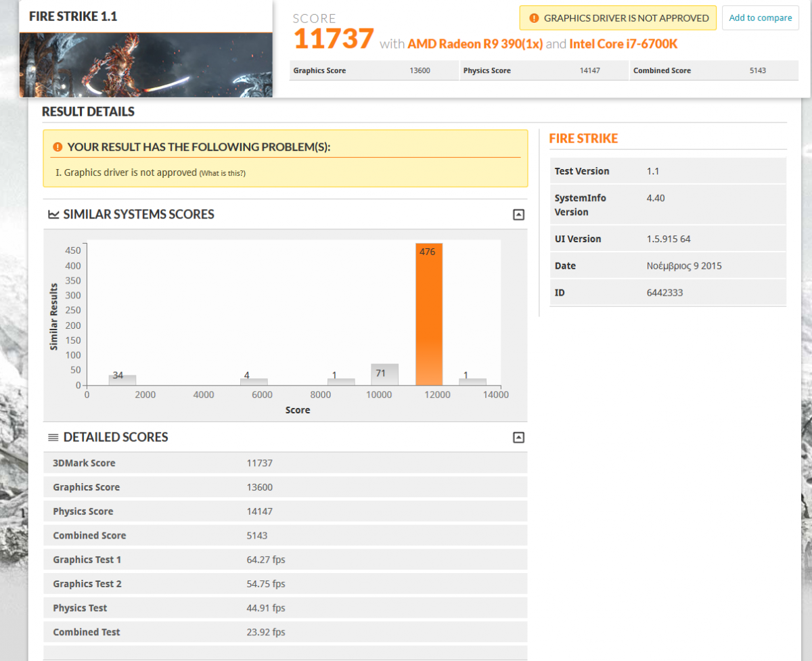
Task: Click the warning icon in the driver badge
Action: point(535,18)
